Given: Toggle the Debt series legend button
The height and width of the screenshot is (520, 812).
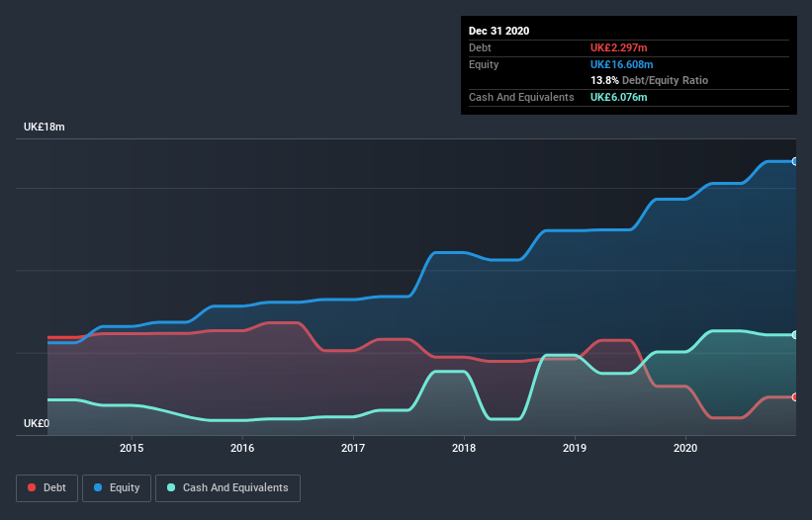Looking at the screenshot, I should [x=46, y=488].
